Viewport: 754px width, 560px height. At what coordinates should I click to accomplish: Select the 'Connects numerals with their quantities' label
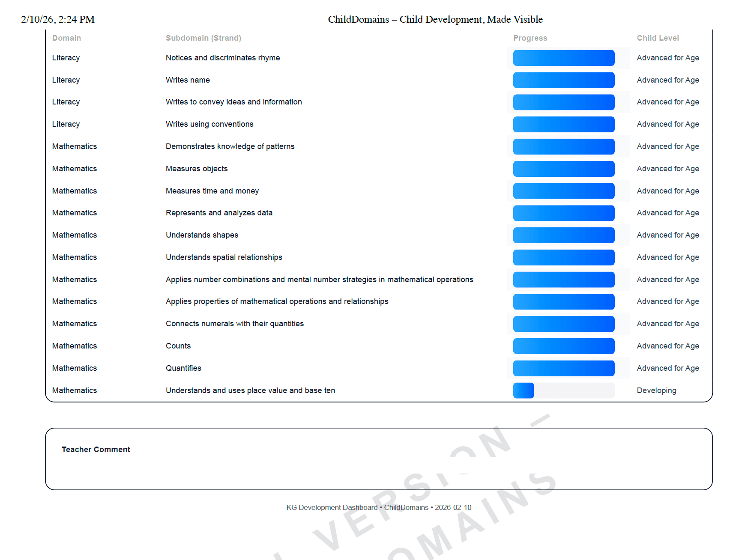235,324
